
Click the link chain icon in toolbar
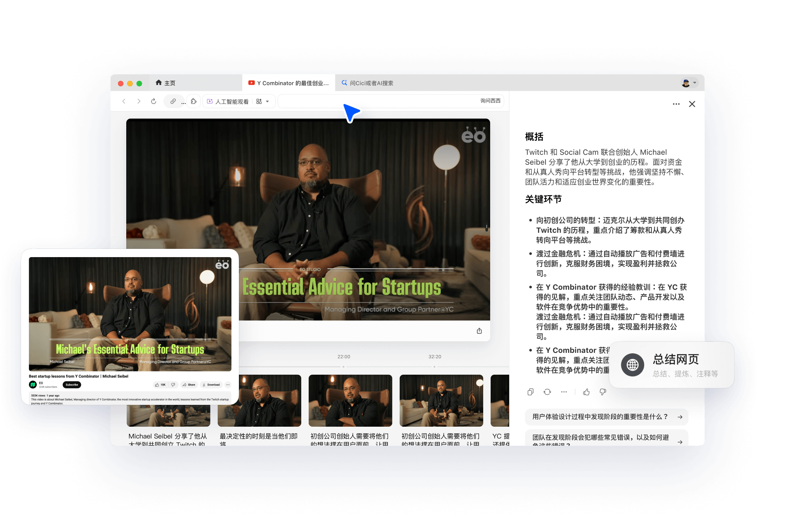173,101
